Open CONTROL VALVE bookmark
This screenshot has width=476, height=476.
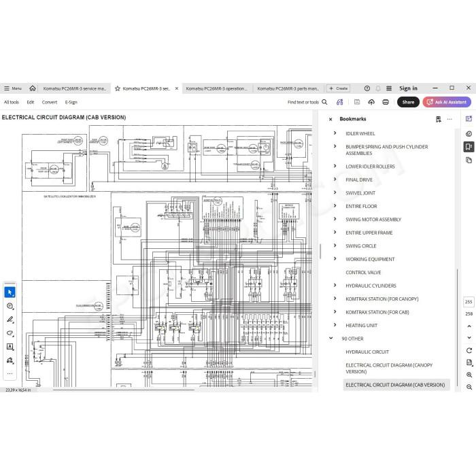(363, 273)
